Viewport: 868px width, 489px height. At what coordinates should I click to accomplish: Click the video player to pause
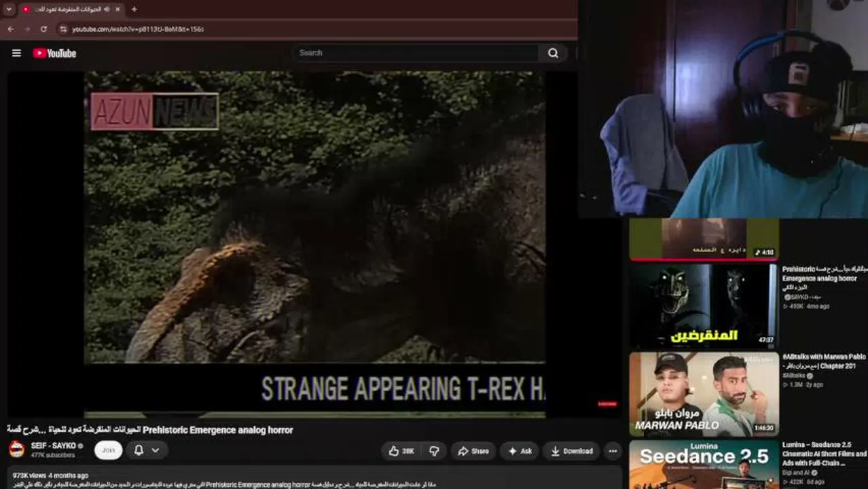[x=314, y=244]
